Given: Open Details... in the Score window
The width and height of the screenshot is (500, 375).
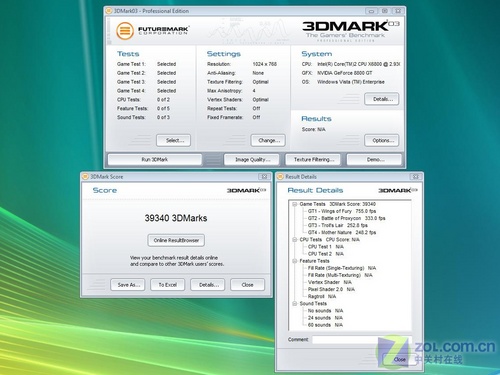Looking at the screenshot, I should (208, 285).
